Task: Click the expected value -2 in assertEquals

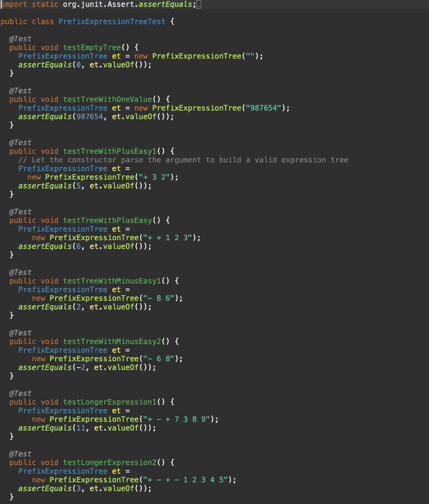Action: pyautogui.click(x=81, y=367)
